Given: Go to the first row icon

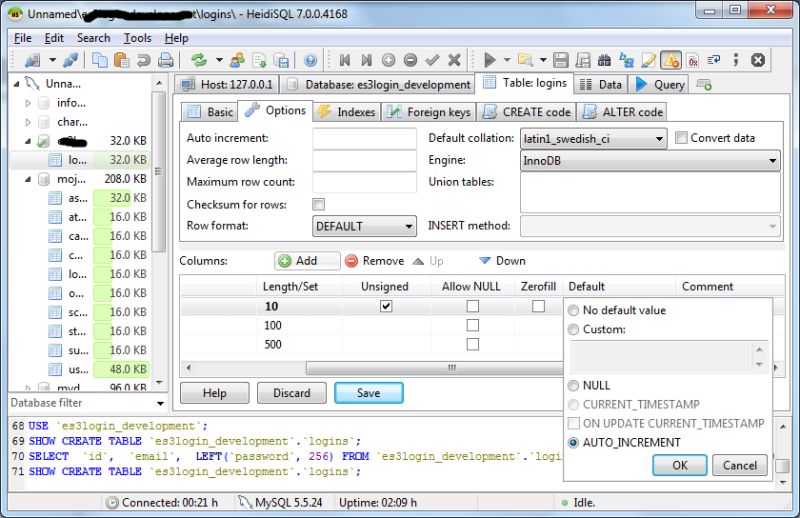Looking at the screenshot, I should pyautogui.click(x=344, y=60).
